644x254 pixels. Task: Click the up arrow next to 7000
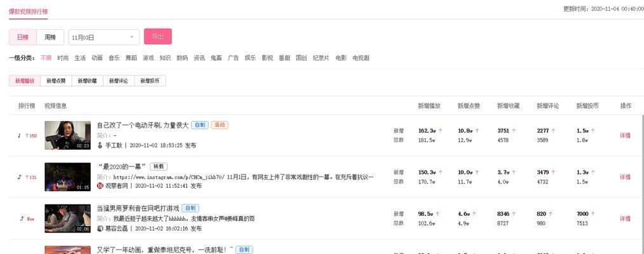click(x=593, y=214)
